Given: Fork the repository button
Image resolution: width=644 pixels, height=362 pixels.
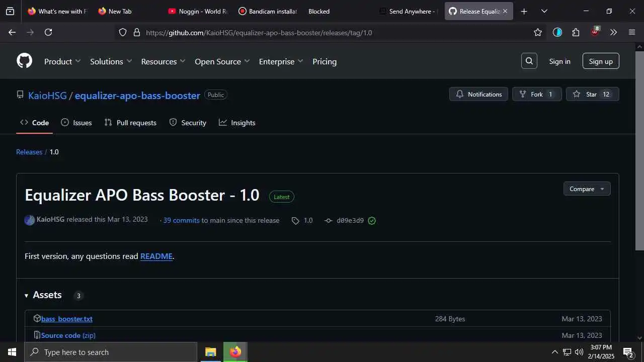Looking at the screenshot, I should tap(536, 94).
